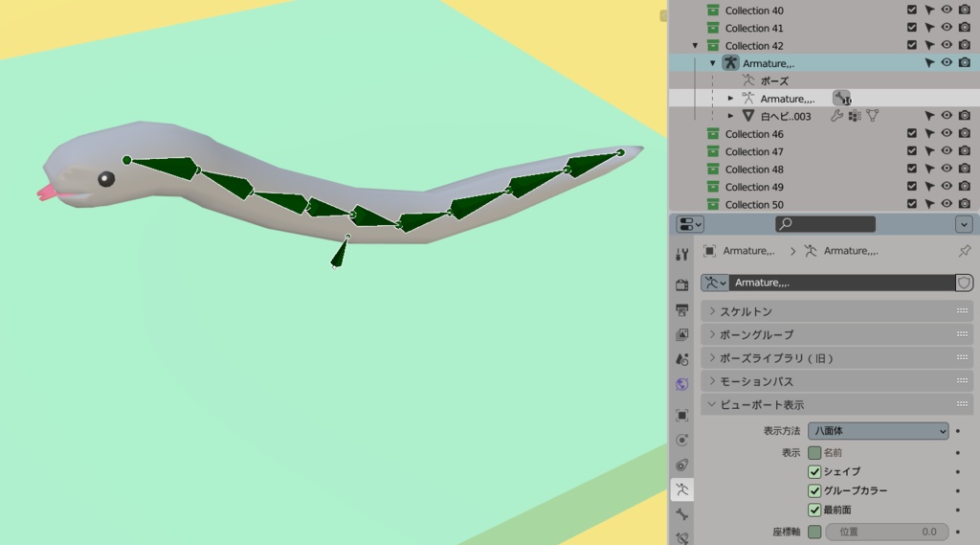Open the armature data-block browse dropdown
The image size is (980, 545).
click(715, 283)
